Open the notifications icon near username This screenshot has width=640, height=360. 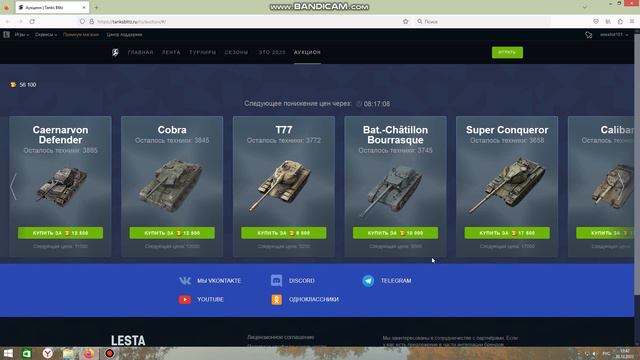[588, 35]
